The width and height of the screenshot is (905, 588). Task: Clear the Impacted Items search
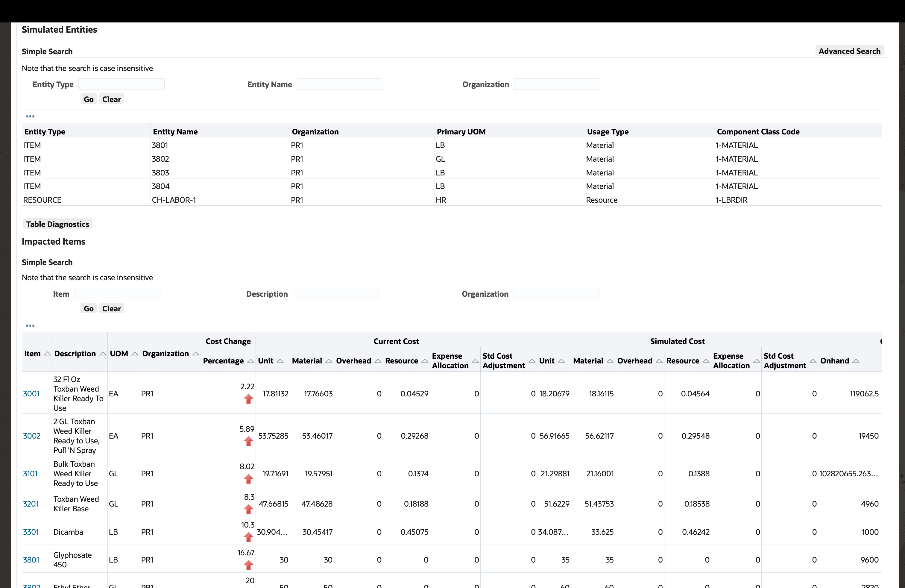[111, 308]
